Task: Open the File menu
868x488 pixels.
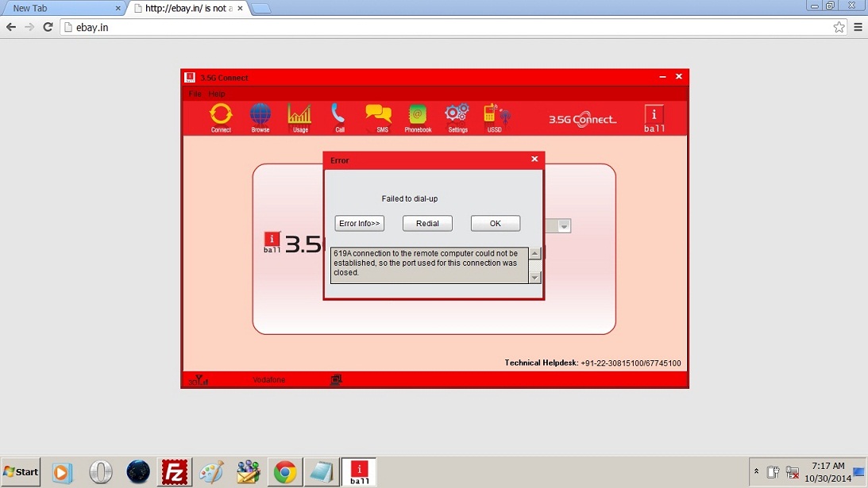Action: click(195, 94)
